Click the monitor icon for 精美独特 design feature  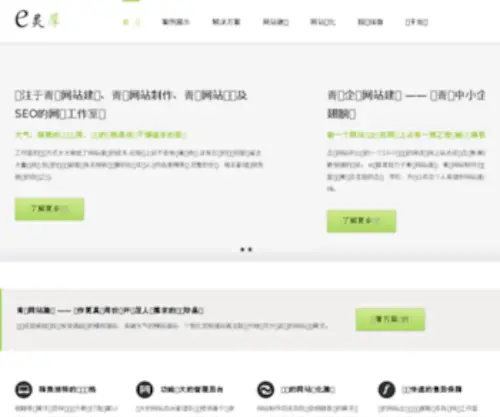coord(24,389)
